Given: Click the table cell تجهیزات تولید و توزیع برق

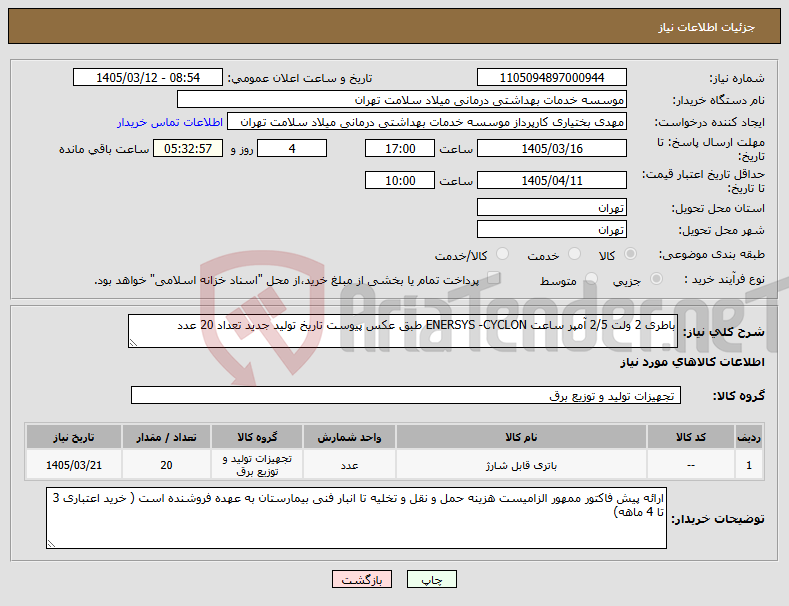Looking at the screenshot, I should [x=257, y=465].
